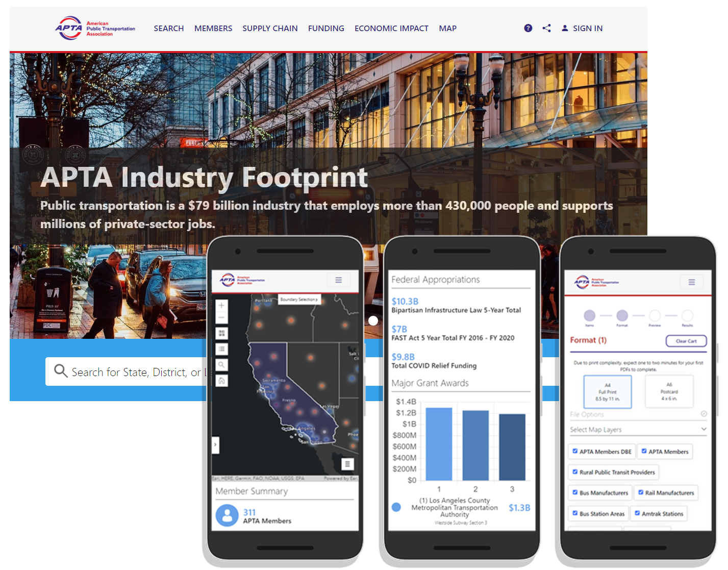Open the share icon in the header
Image resolution: width=728 pixels, height=570 pixels.
pyautogui.click(x=547, y=28)
